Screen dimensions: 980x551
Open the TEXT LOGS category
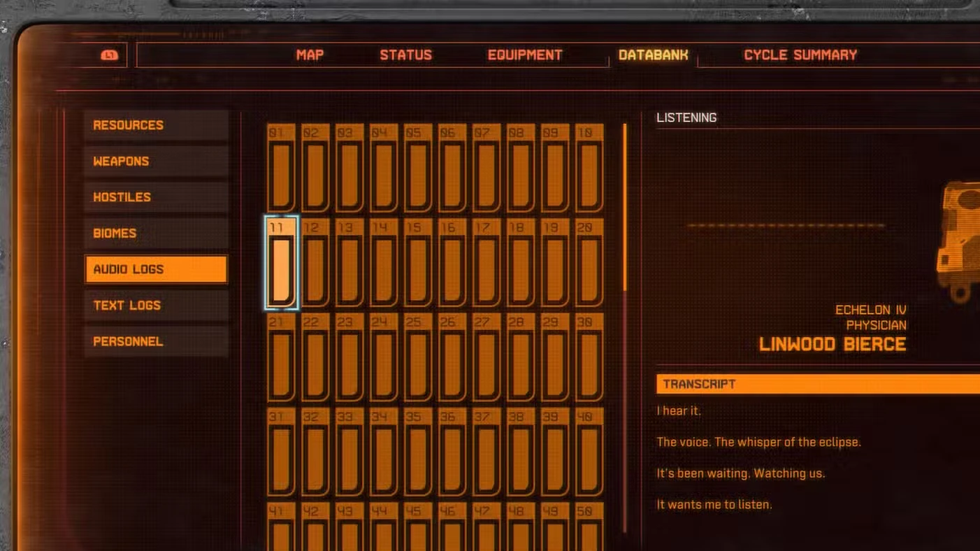pyautogui.click(x=157, y=306)
